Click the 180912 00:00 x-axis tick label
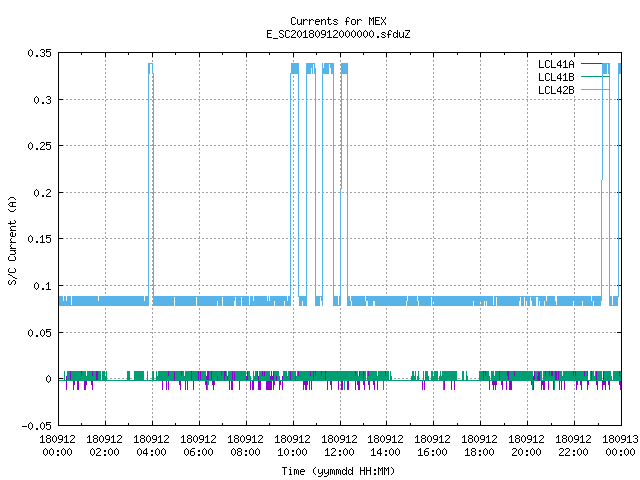Image resolution: width=640 pixels, height=480 pixels. tap(58, 446)
